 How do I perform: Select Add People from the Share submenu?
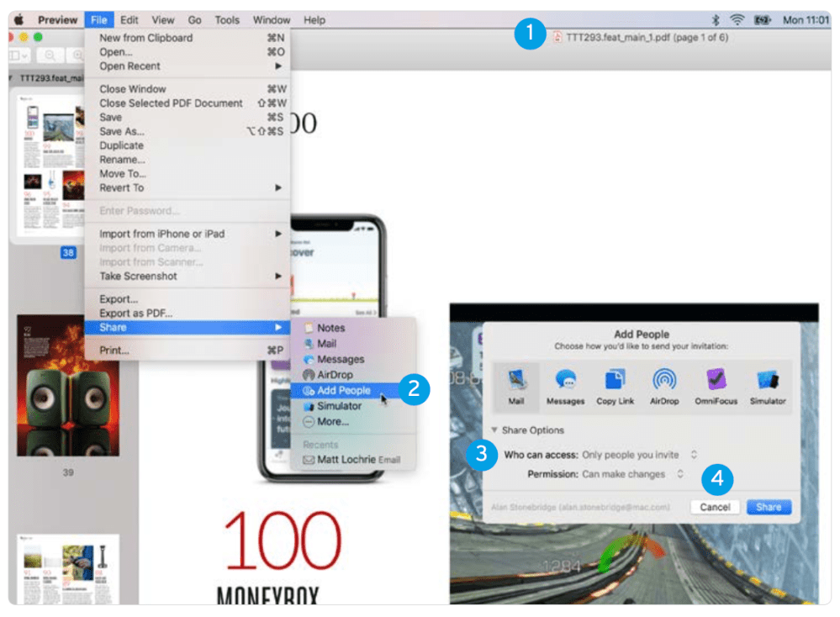point(345,389)
